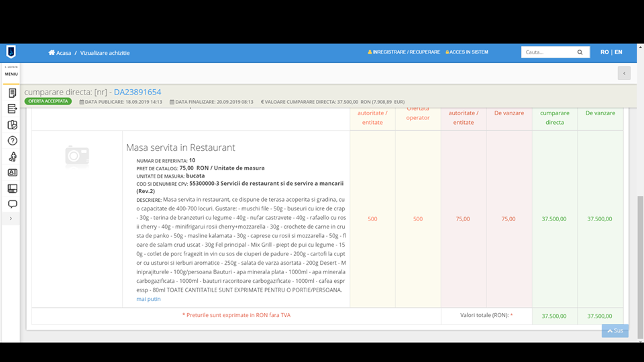Screen dimensions: 644x362
Task: Click the search magnifier icon
Action: click(580, 52)
